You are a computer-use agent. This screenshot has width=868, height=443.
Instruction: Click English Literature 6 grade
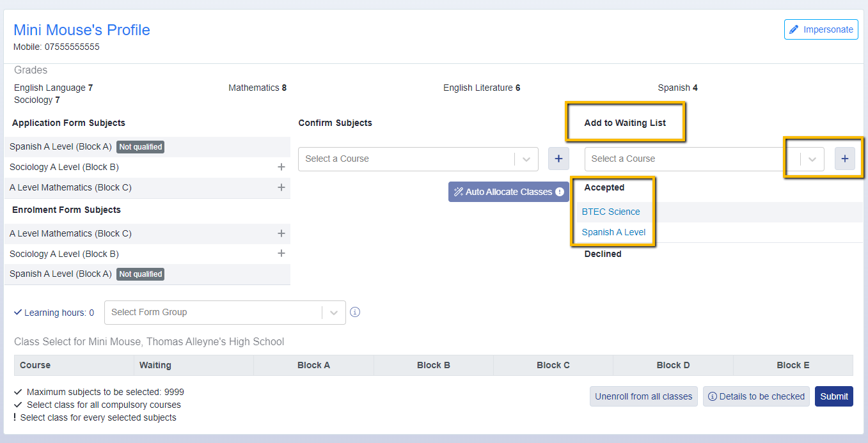482,88
